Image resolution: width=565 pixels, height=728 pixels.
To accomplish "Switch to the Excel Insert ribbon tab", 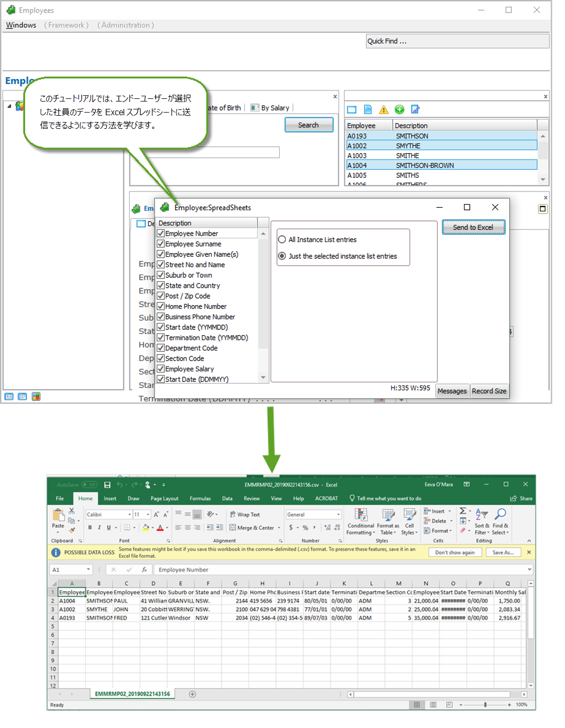I will tap(110, 498).
